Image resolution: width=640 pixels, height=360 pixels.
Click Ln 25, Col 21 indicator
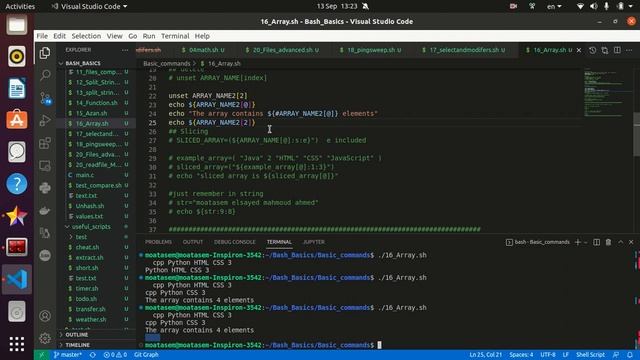coord(485,355)
